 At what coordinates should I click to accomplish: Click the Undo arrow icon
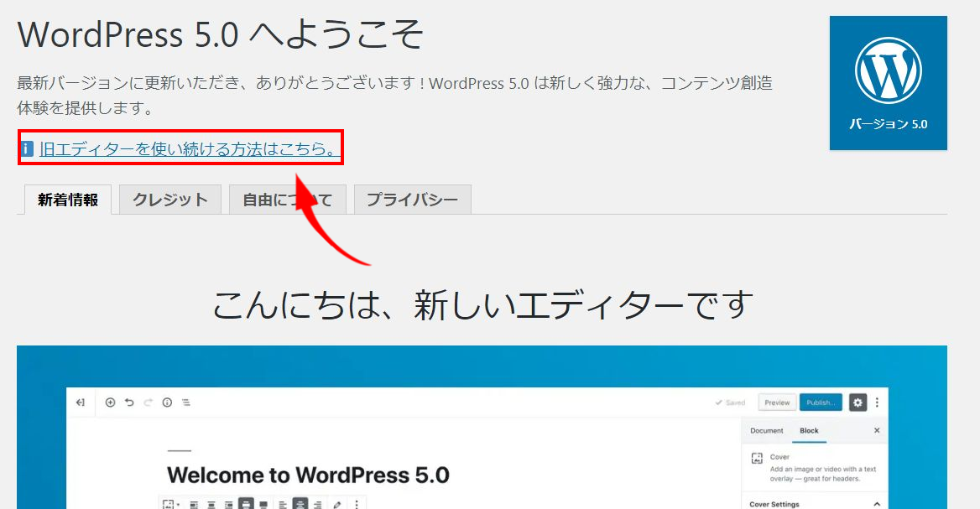129,403
